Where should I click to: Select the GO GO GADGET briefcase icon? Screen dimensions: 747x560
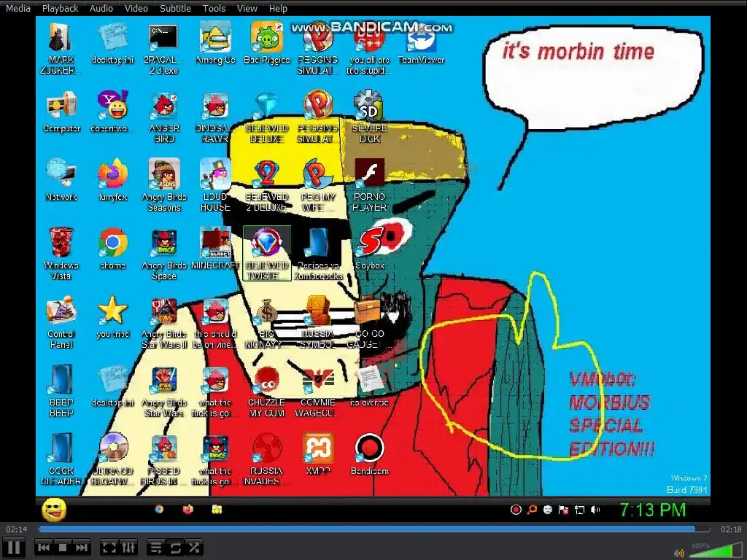pos(368,323)
